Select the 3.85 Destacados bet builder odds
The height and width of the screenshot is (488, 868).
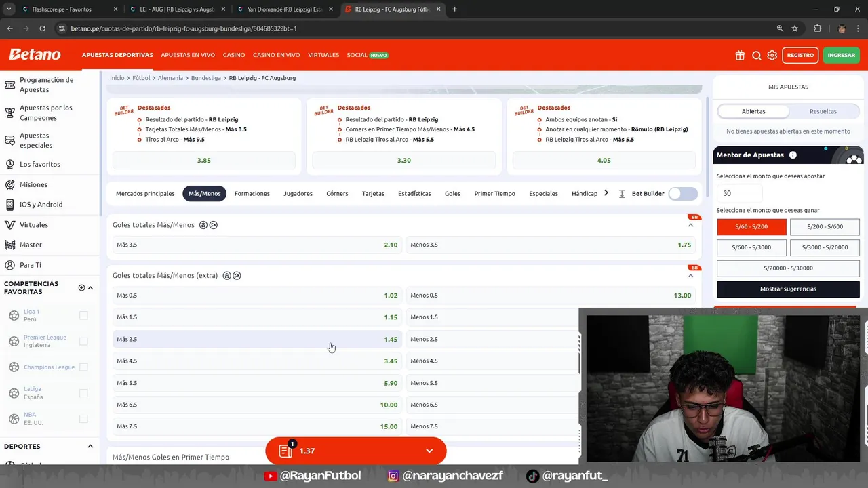204,161
